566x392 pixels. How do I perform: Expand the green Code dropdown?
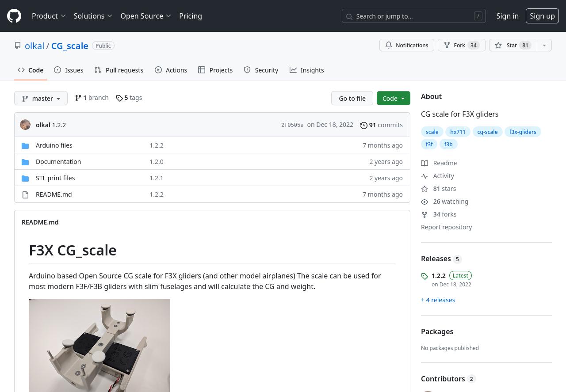click(x=393, y=98)
